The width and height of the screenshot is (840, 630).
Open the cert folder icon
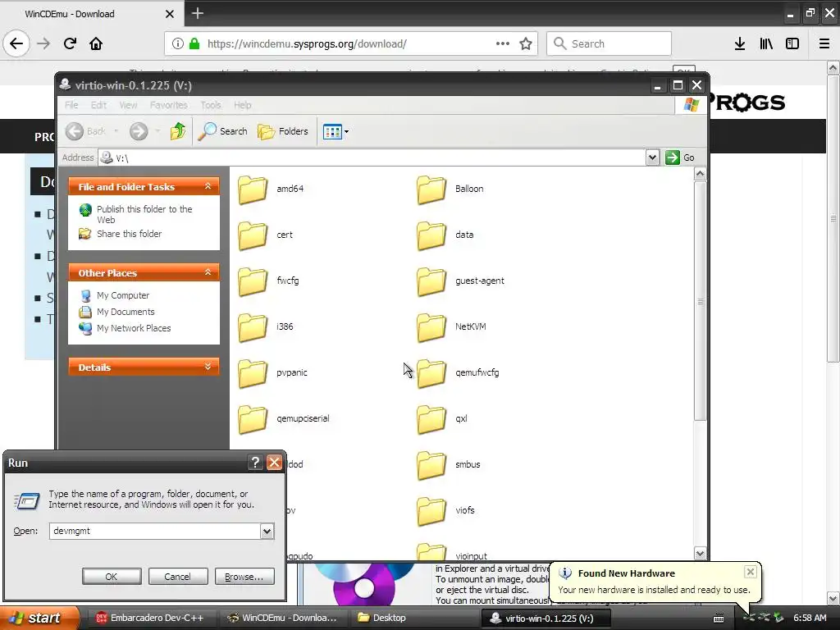253,235
